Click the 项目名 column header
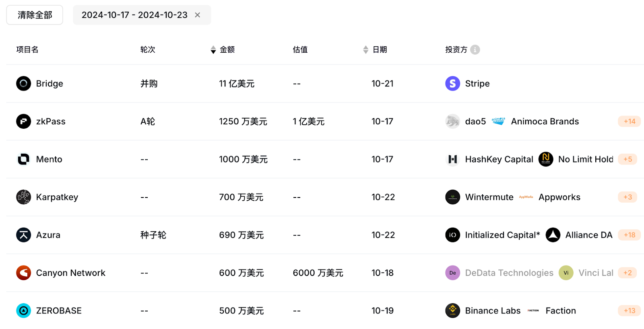 27,49
